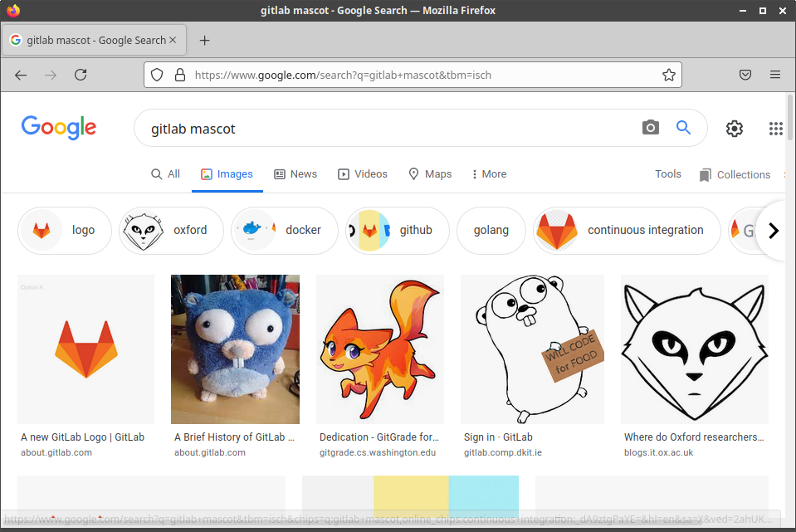Go back to the previous page
Image resolution: width=796 pixels, height=532 pixels.
21,76
